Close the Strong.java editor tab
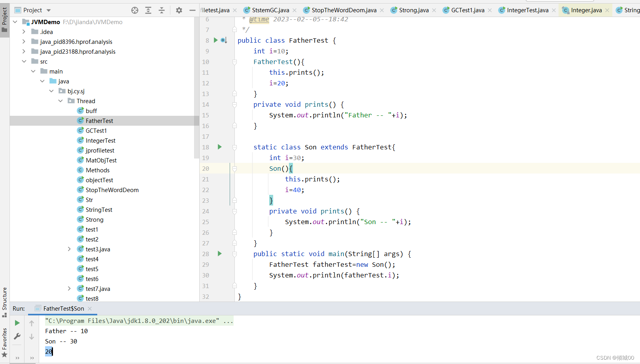Screen dimensions: 640x364 point(434,10)
